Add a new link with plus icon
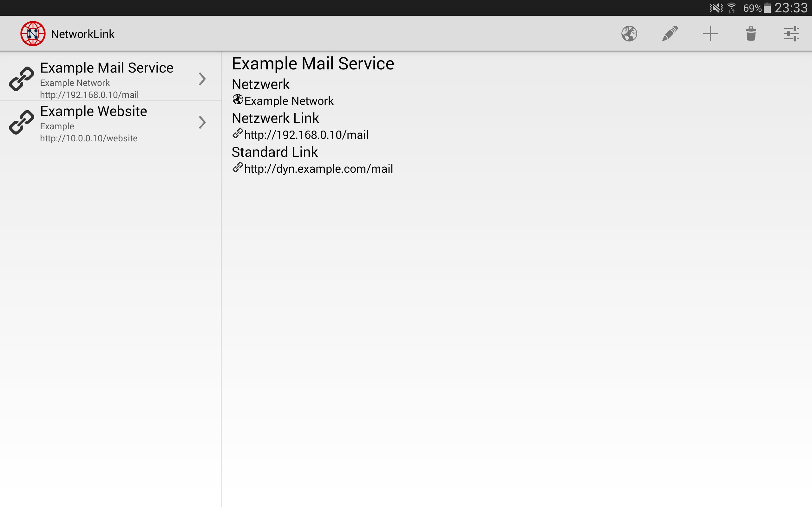The height and width of the screenshot is (507, 812). [710, 34]
